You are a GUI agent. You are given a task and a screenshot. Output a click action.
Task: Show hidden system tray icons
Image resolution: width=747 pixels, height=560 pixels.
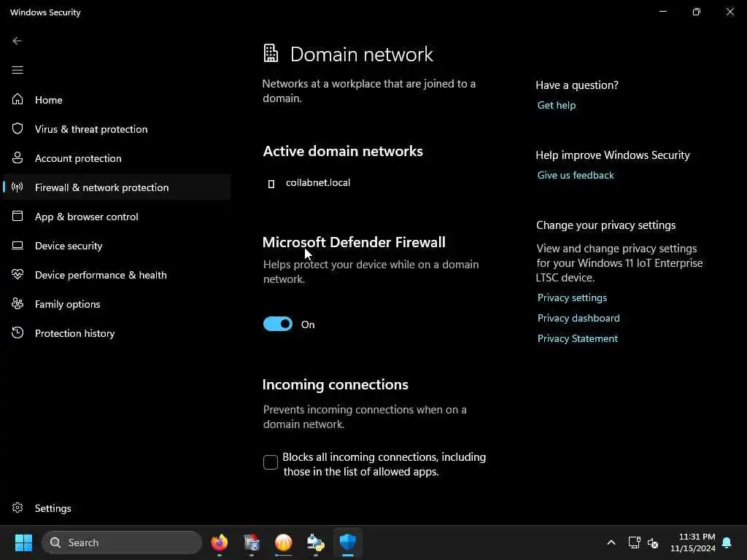611,542
